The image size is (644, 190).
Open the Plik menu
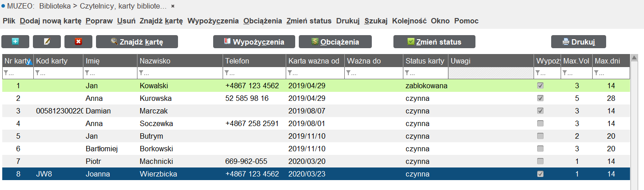[9, 21]
